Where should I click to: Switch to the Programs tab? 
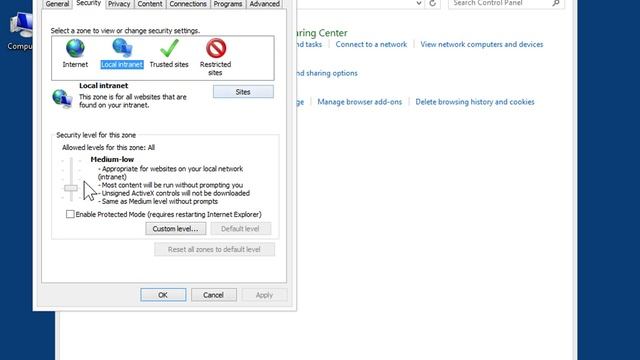point(228,4)
